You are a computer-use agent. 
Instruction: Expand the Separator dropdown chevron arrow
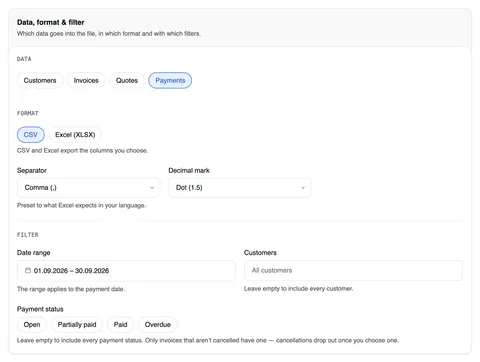pos(152,188)
